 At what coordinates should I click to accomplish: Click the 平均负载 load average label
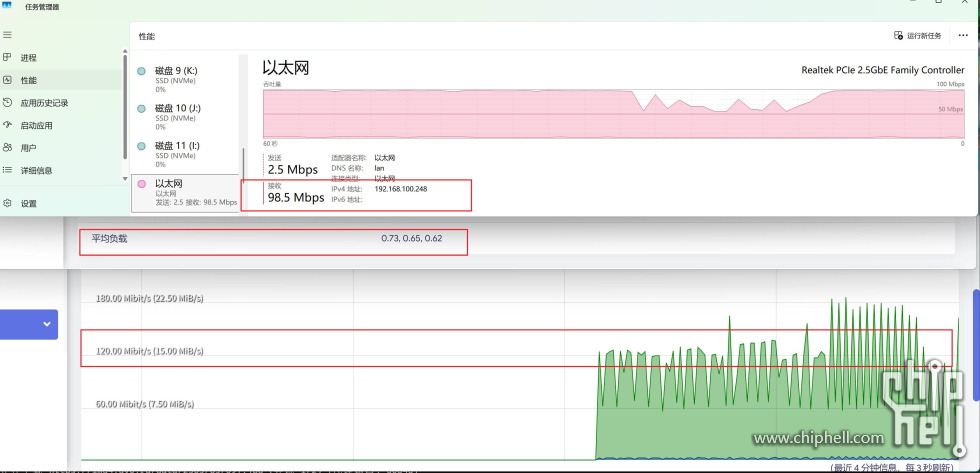109,238
